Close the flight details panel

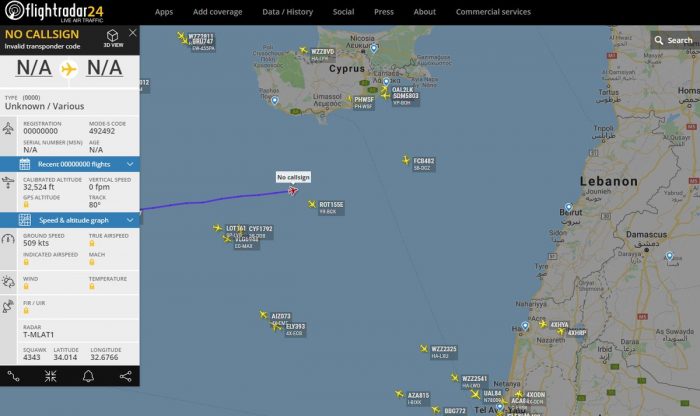pos(133,33)
